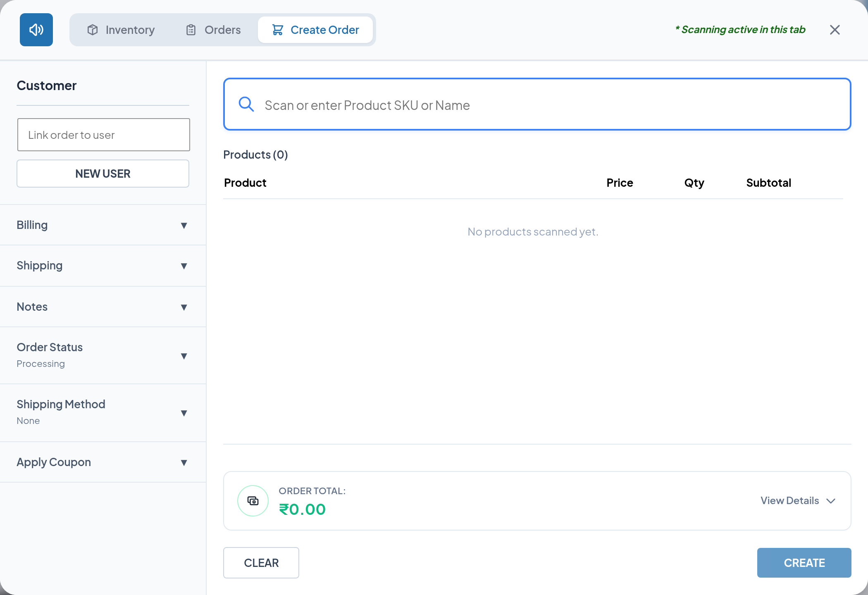Click the CLEAR button
Screen dimensions: 868x595
(x=261, y=563)
